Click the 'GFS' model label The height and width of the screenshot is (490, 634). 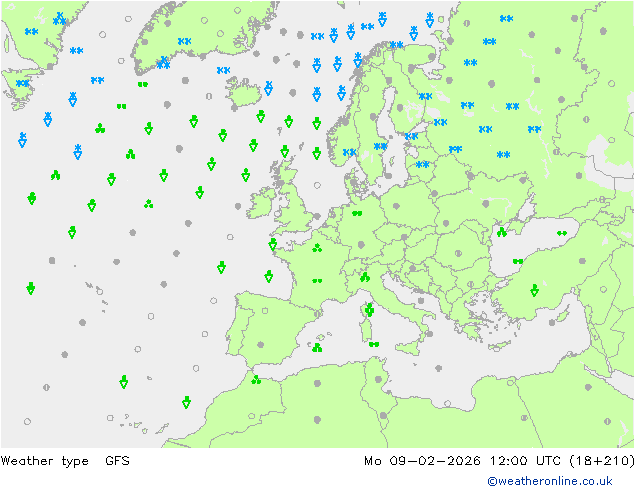click(117, 460)
